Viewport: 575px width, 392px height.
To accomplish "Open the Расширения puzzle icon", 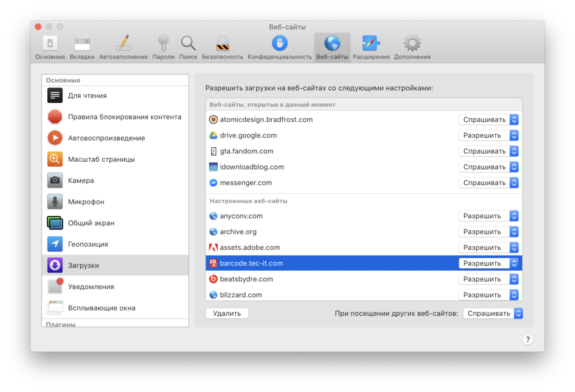I will click(x=371, y=43).
